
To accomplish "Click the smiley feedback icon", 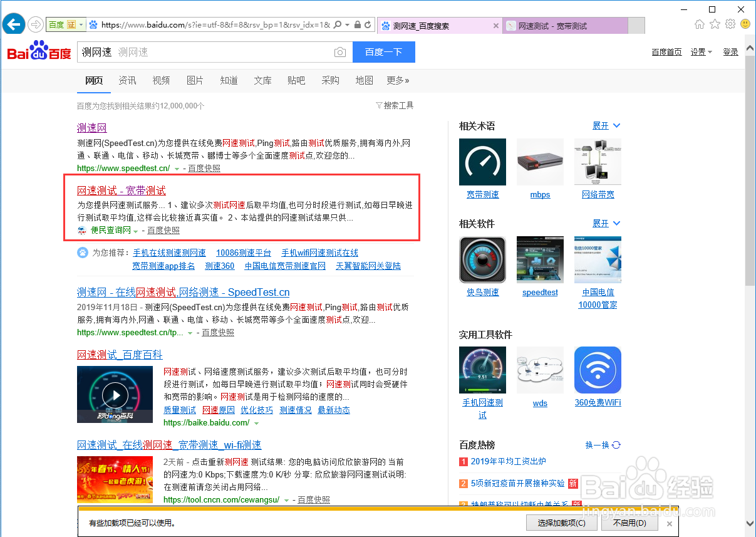I will click(x=745, y=24).
